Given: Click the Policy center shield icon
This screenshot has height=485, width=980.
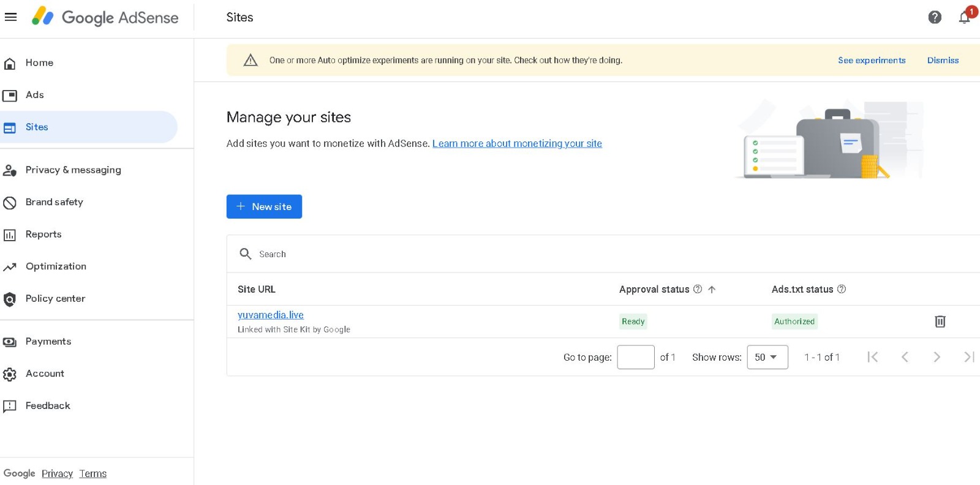Looking at the screenshot, I should [x=10, y=299].
